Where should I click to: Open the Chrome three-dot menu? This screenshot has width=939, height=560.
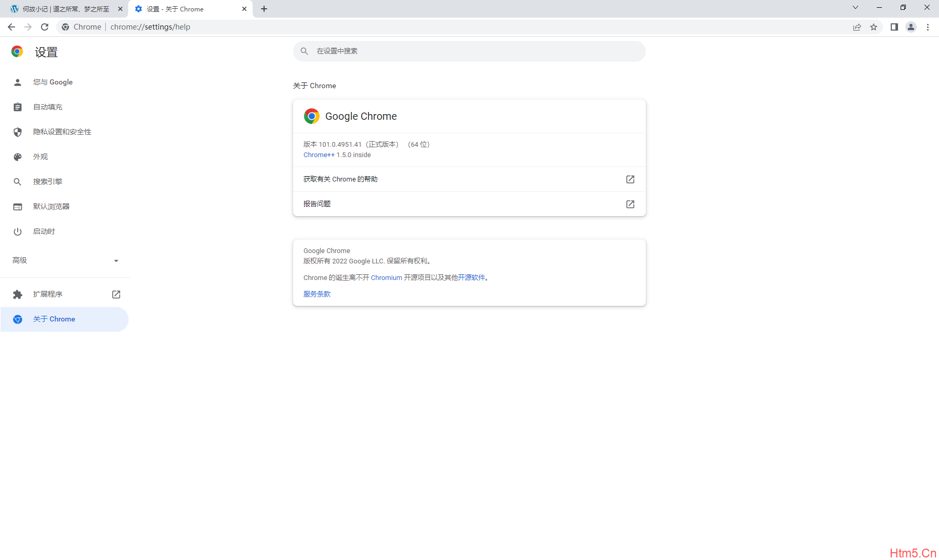pyautogui.click(x=928, y=27)
